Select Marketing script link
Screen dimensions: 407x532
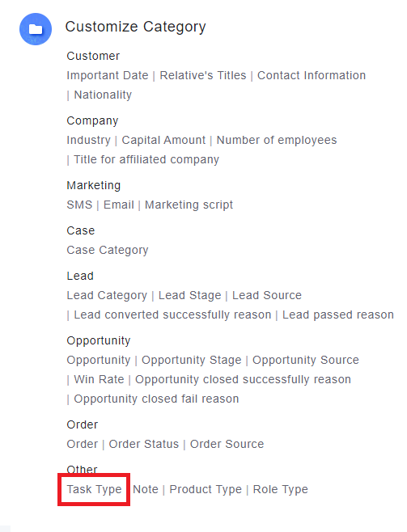(x=189, y=205)
